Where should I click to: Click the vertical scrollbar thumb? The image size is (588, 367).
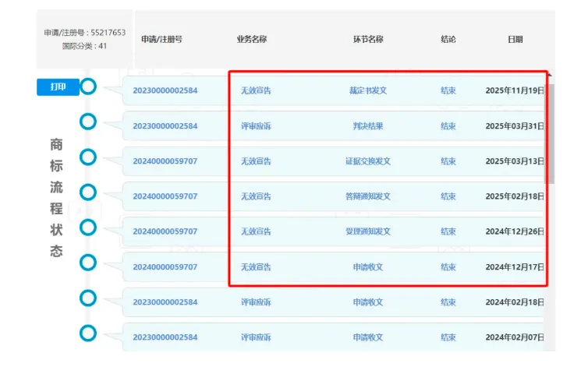coord(549,134)
